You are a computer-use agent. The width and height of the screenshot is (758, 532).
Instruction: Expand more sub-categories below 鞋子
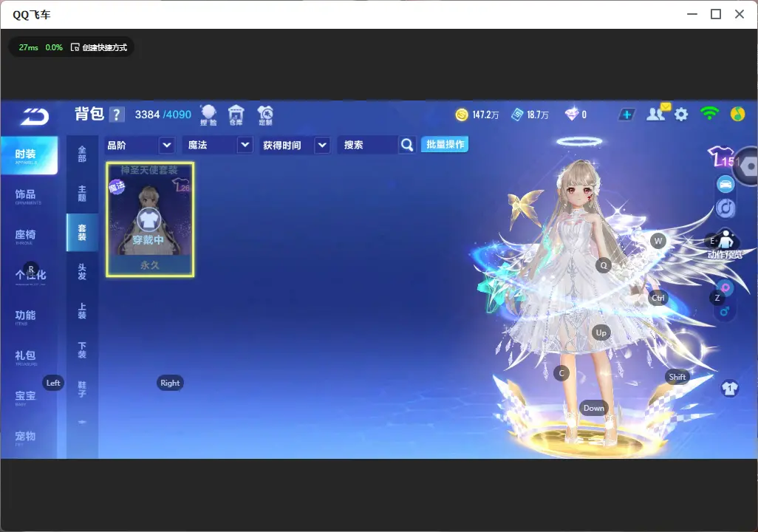82,422
